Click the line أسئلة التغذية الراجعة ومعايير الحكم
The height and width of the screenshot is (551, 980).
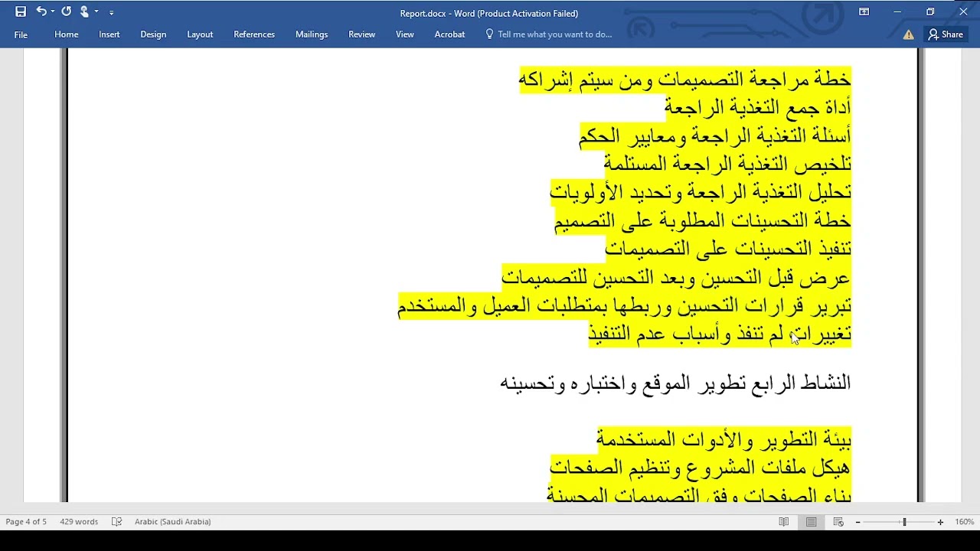pos(715,135)
